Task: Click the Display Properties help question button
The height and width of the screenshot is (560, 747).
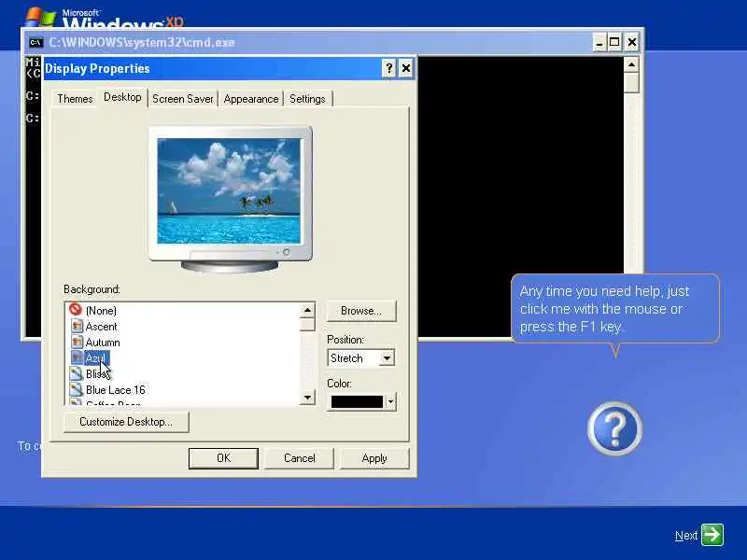Action: [389, 68]
